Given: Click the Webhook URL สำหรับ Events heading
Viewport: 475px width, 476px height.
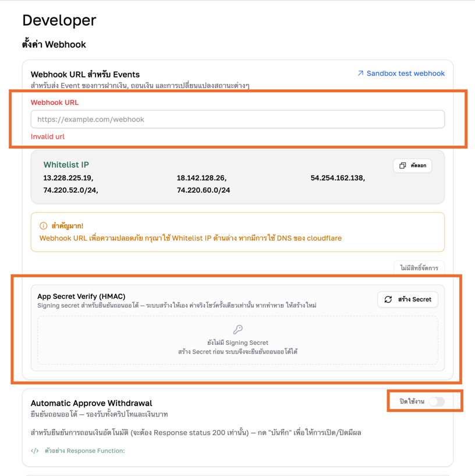Looking at the screenshot, I should click(85, 75).
